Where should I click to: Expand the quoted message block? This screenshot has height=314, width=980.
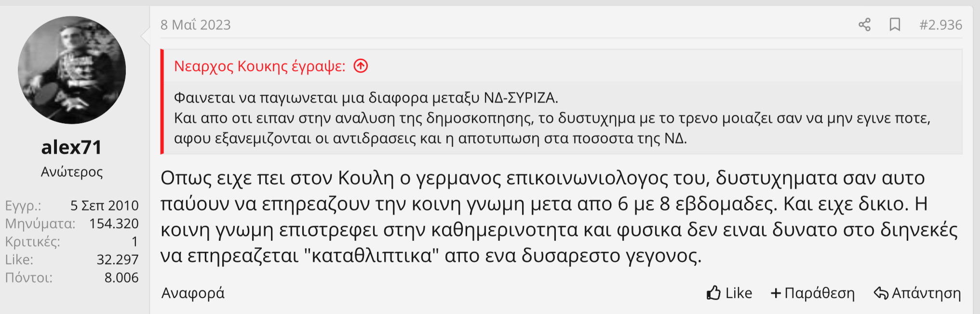click(559, 118)
